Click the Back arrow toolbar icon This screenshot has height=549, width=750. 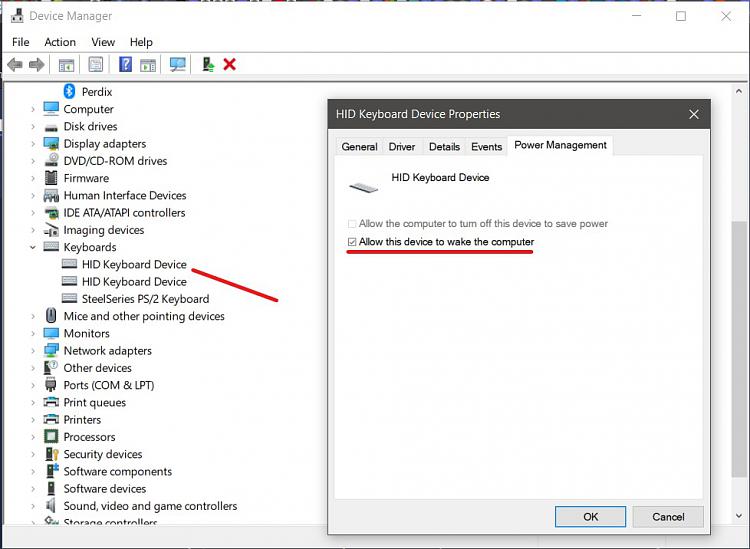[x=15, y=65]
